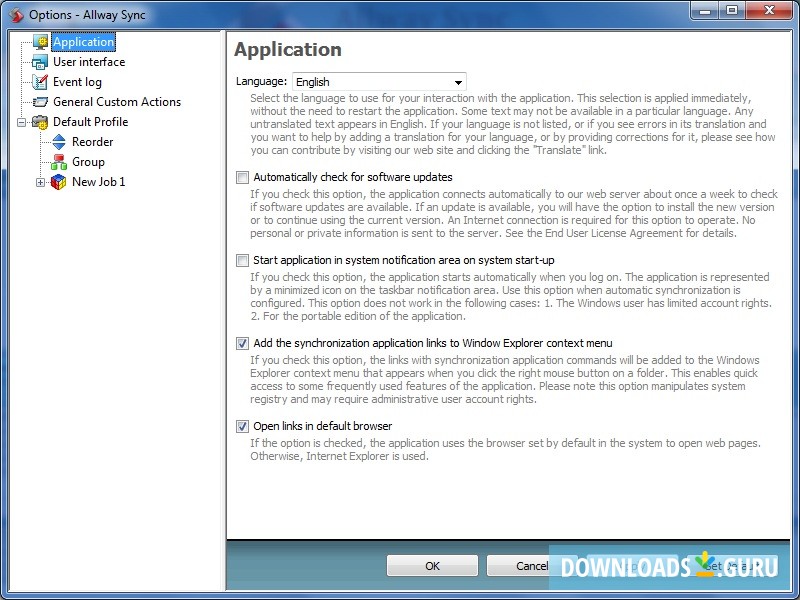Image resolution: width=800 pixels, height=600 pixels.
Task: Open the Event log settings page
Action: tap(78, 82)
